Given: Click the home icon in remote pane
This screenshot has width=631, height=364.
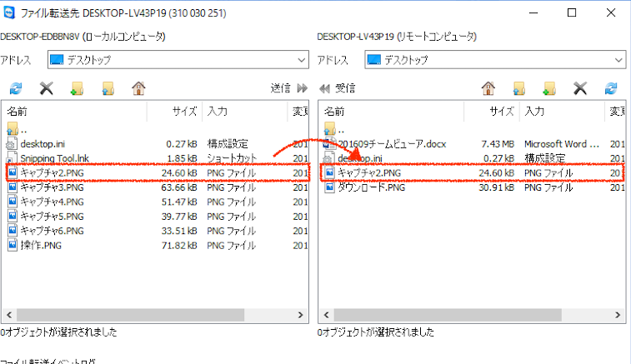Looking at the screenshot, I should point(488,87).
